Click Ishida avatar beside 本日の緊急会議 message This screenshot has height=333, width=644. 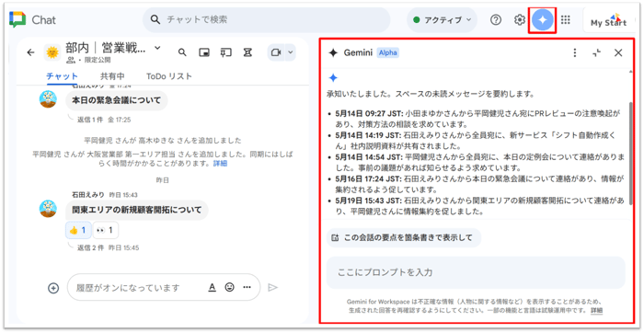pos(48,99)
